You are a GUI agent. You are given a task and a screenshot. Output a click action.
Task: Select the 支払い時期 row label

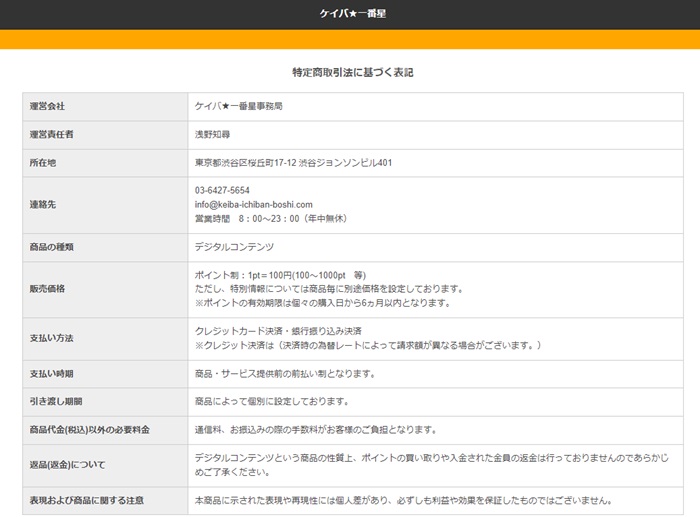click(51, 374)
